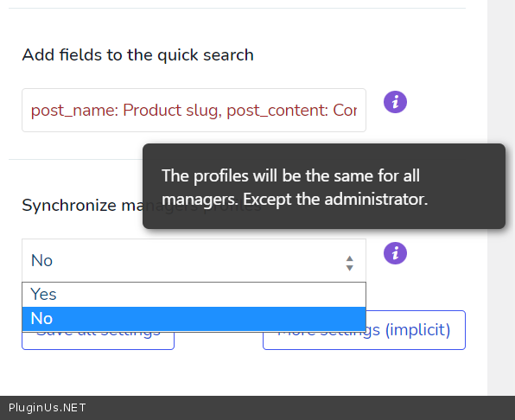The width and height of the screenshot is (515, 420).
Task: Click the 'Synchronize ma...' label text
Action: pyautogui.click(x=82, y=205)
